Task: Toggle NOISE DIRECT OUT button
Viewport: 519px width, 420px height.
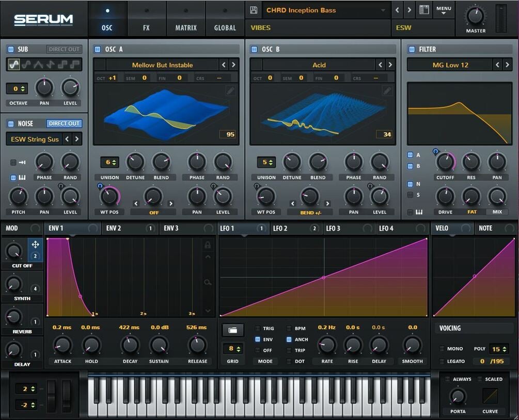Action: [64, 123]
